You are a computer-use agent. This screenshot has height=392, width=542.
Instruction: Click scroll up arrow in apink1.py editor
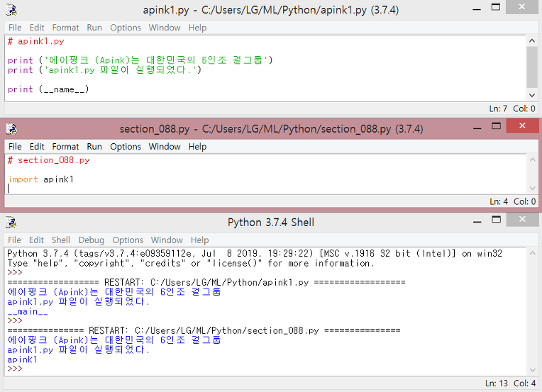tap(532, 40)
